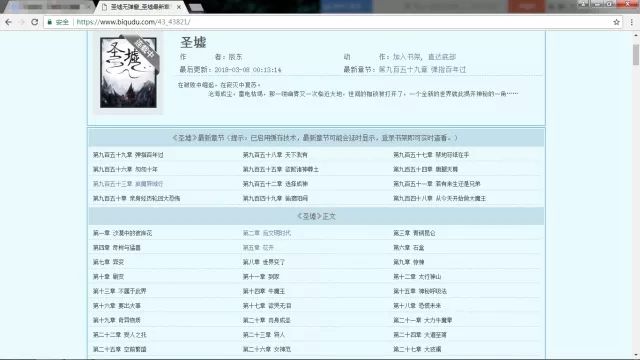Open chapter 第二十章
640x360 pixels.
[267, 320]
